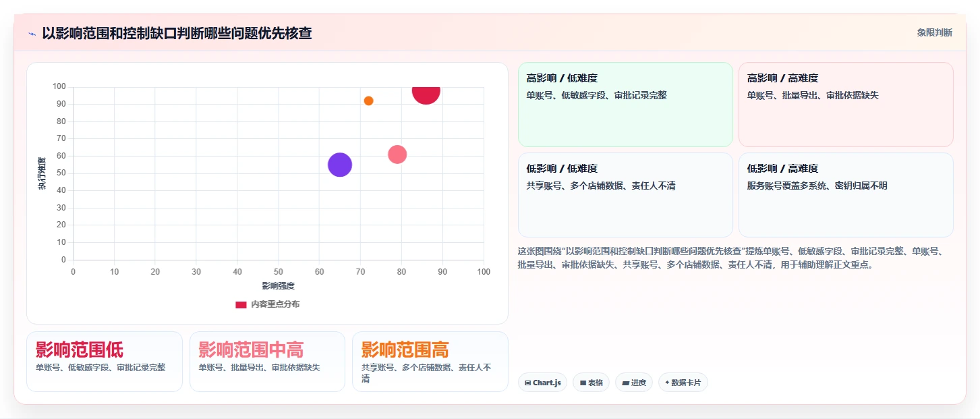Open the 高影响 / 高难度 quadrant card
The image size is (980, 419).
[x=846, y=105]
